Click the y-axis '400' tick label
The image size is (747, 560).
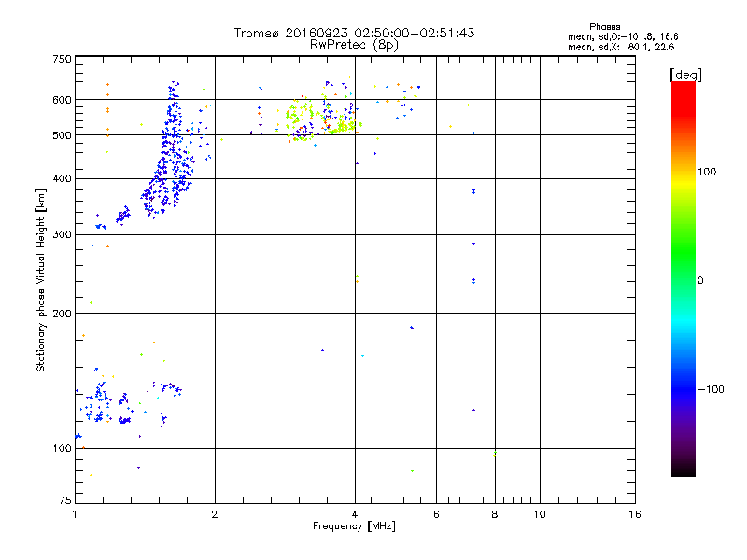(x=62, y=178)
